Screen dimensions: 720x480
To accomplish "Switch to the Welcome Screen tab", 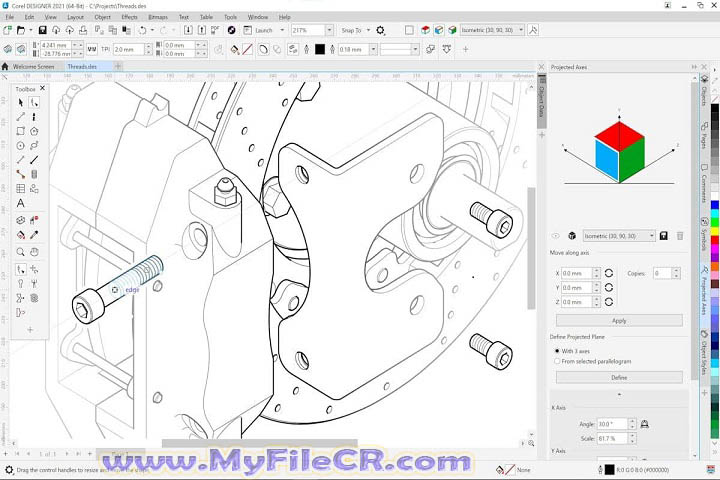I will point(34,67).
